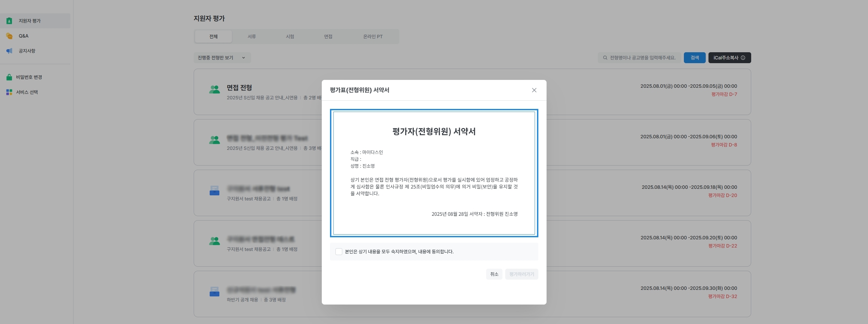
Task: Open the Q&A section via its coin icon
Action: click(9, 36)
